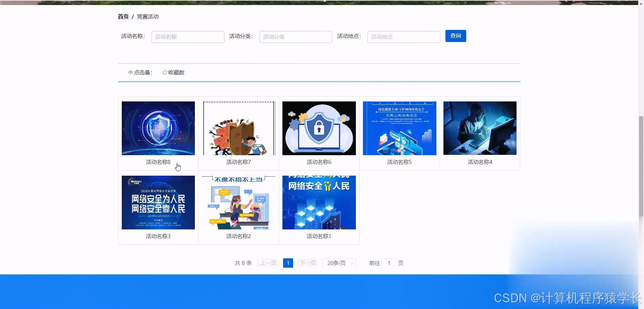The width and height of the screenshot is (644, 309).
Task: Select page 1 in the pagination bar
Action: coord(288,263)
